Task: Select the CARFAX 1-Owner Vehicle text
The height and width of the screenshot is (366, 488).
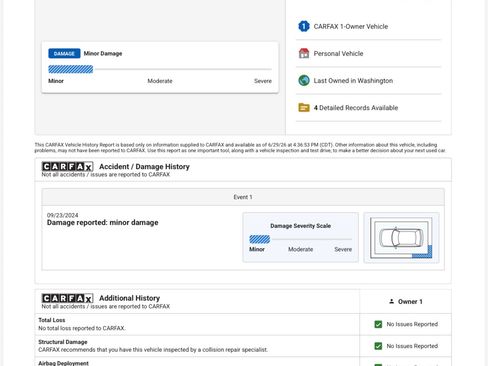Action: coord(351,26)
